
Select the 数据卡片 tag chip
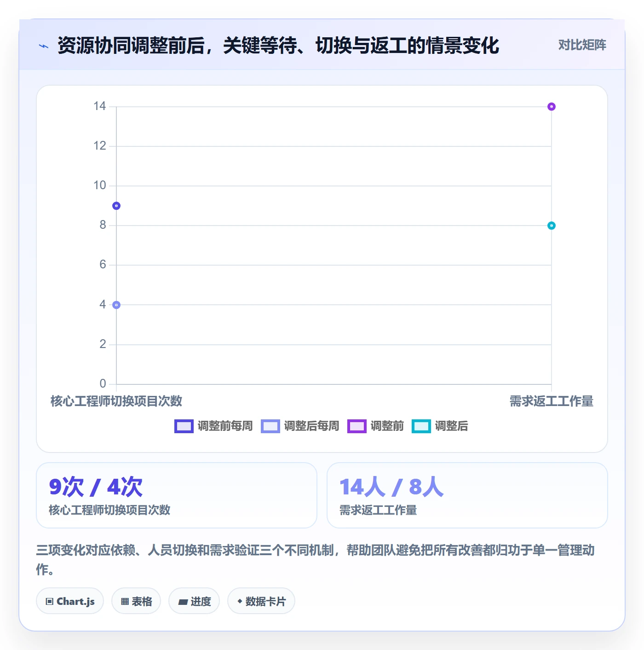[261, 601]
